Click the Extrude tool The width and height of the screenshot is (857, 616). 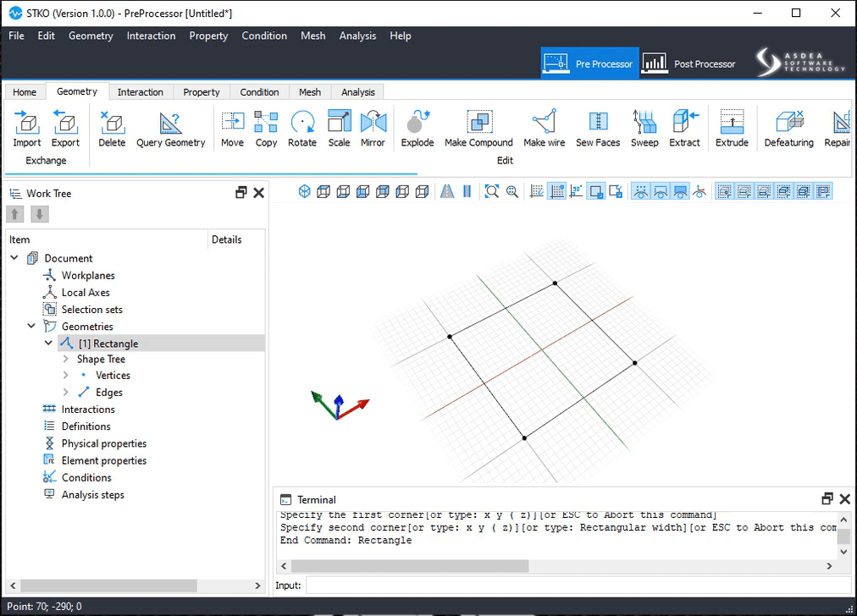732,129
